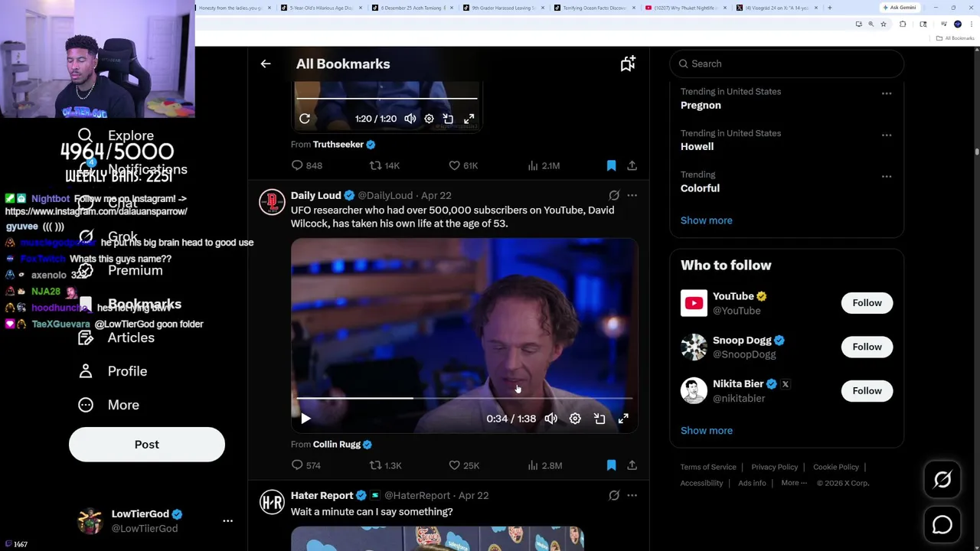The height and width of the screenshot is (551, 980).
Task: View analytics for post with 2.8M views
Action: [x=544, y=465]
